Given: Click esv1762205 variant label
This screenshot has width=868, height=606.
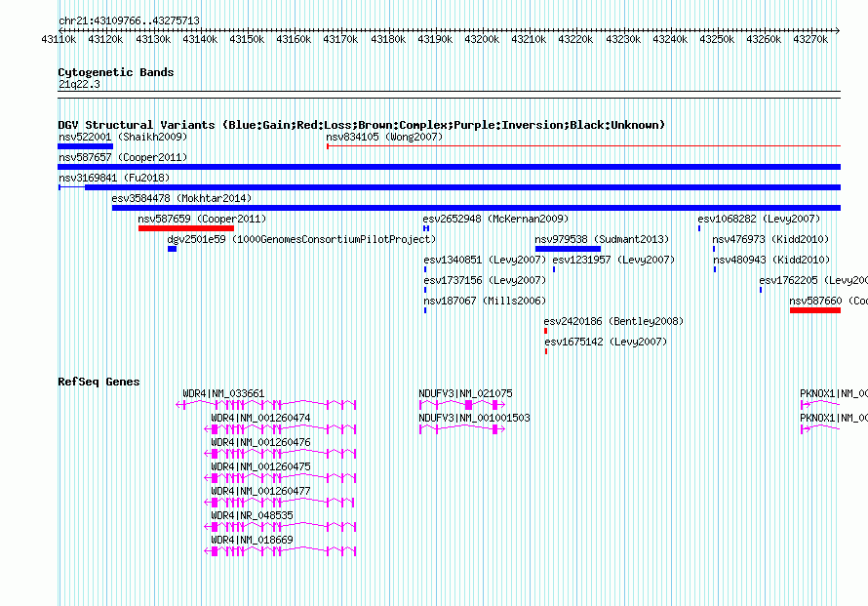Looking at the screenshot, I should 813,280.
